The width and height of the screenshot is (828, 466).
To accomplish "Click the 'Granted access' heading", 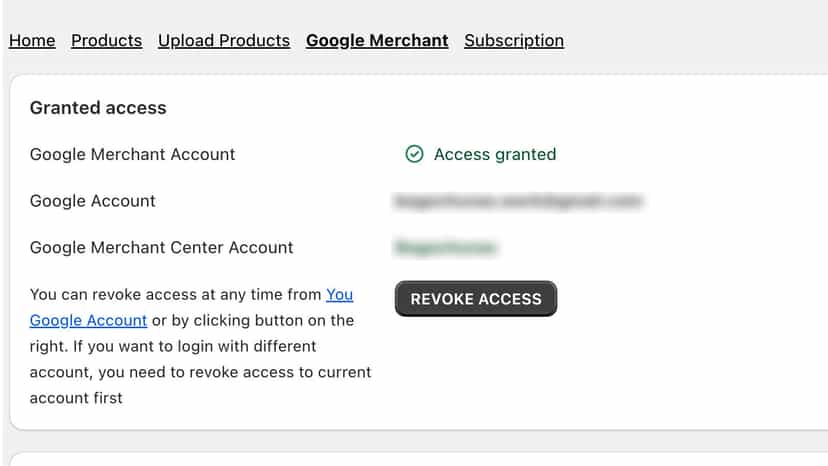I will pos(98,108).
